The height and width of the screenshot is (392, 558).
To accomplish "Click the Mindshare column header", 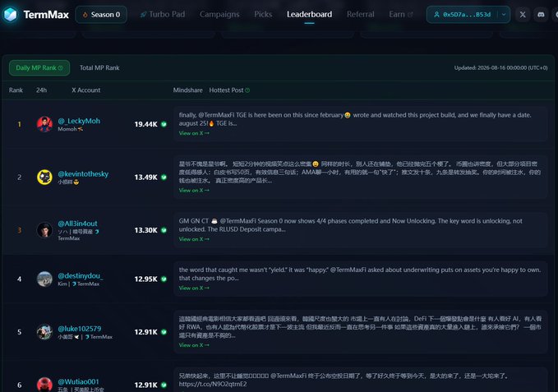I will click(188, 90).
